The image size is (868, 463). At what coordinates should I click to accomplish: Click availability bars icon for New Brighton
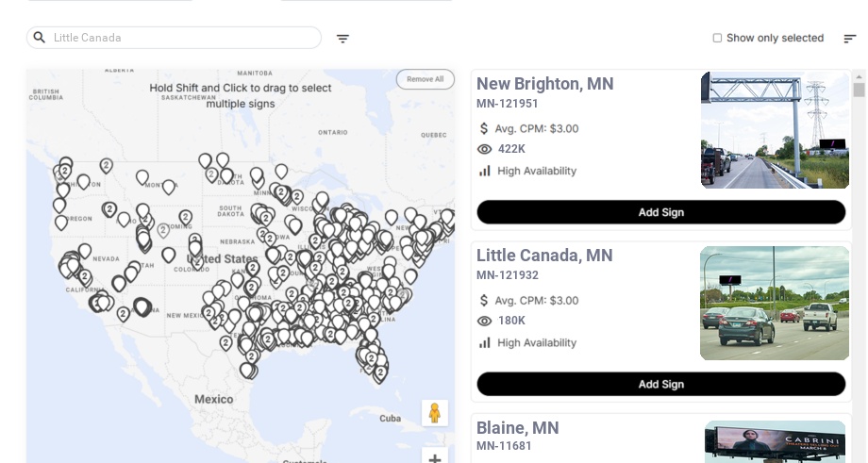point(484,171)
